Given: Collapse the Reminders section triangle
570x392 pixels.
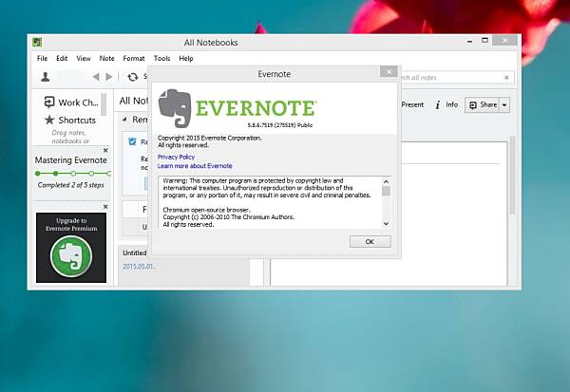Looking at the screenshot, I should 124,120.
